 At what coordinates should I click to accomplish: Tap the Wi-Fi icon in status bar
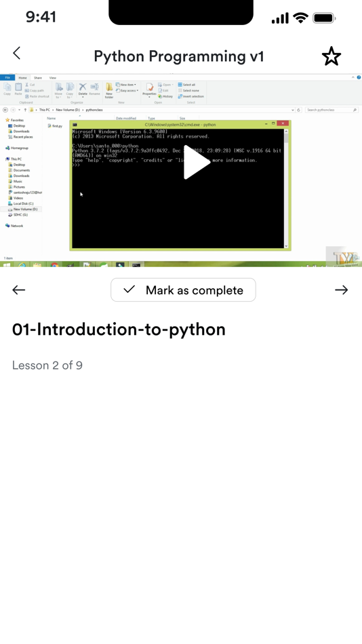point(301,18)
